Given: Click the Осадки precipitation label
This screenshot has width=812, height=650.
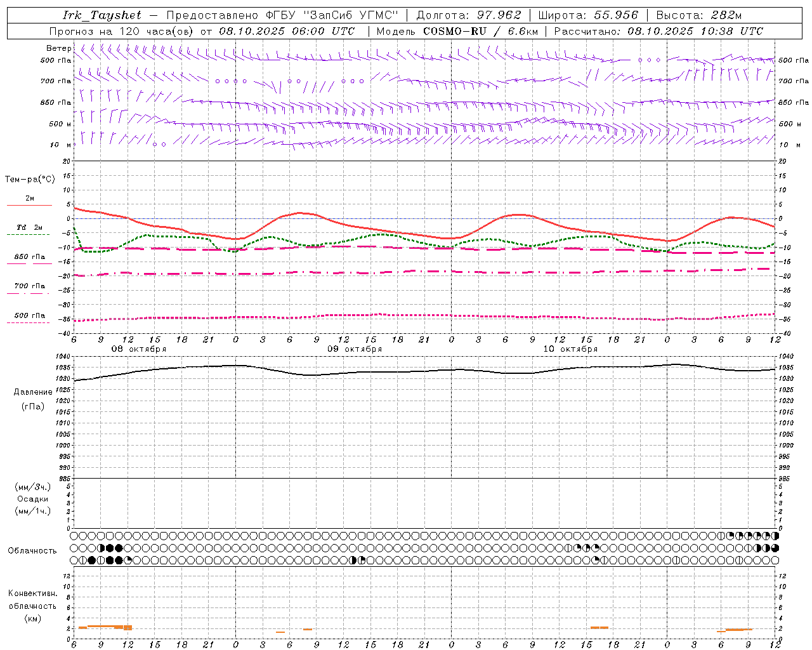Looking at the screenshot, I should [x=33, y=499].
